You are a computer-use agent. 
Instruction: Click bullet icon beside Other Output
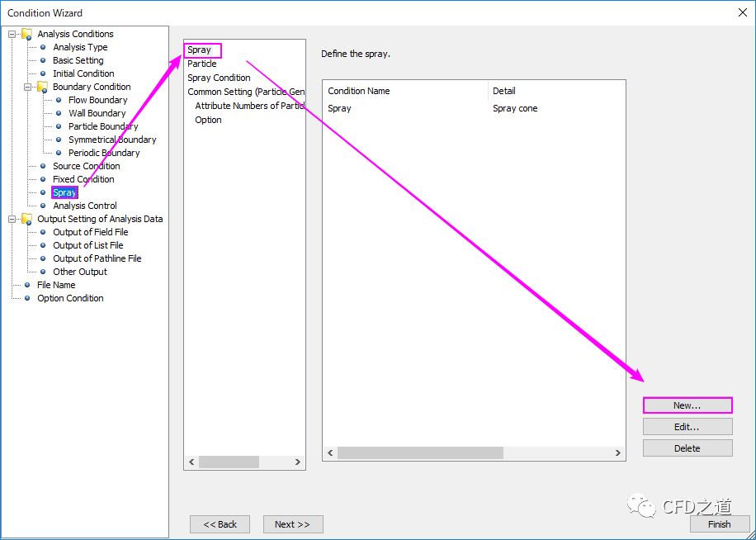click(x=43, y=272)
